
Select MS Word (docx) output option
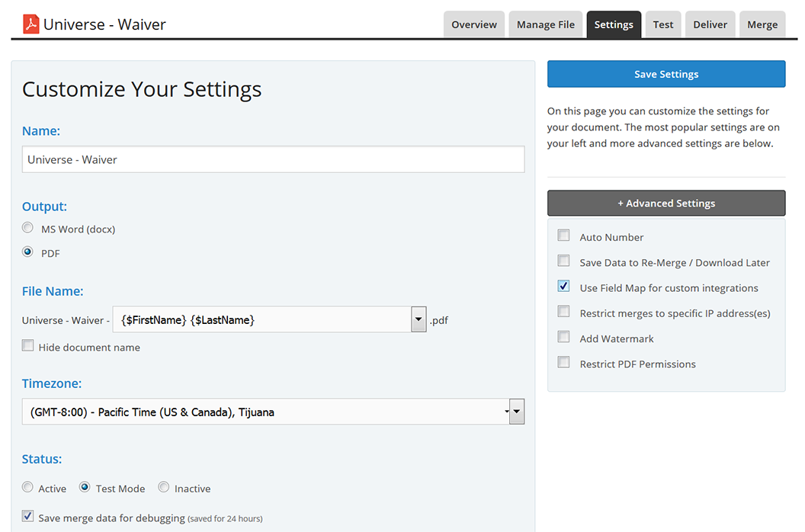(x=28, y=228)
